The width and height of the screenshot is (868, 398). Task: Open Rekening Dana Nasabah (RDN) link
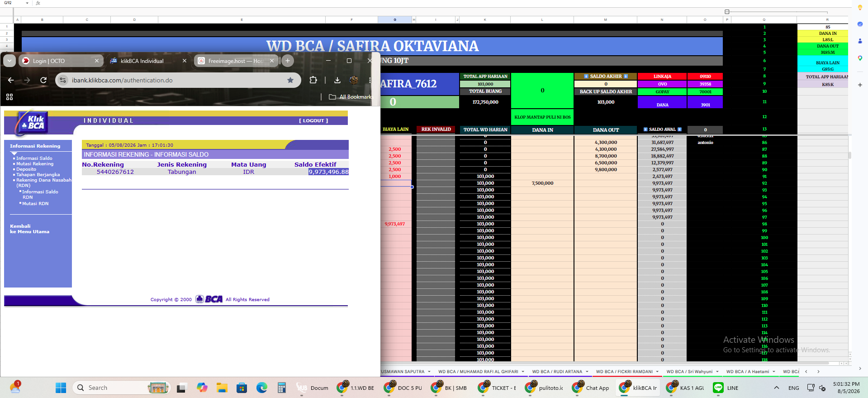pos(44,183)
